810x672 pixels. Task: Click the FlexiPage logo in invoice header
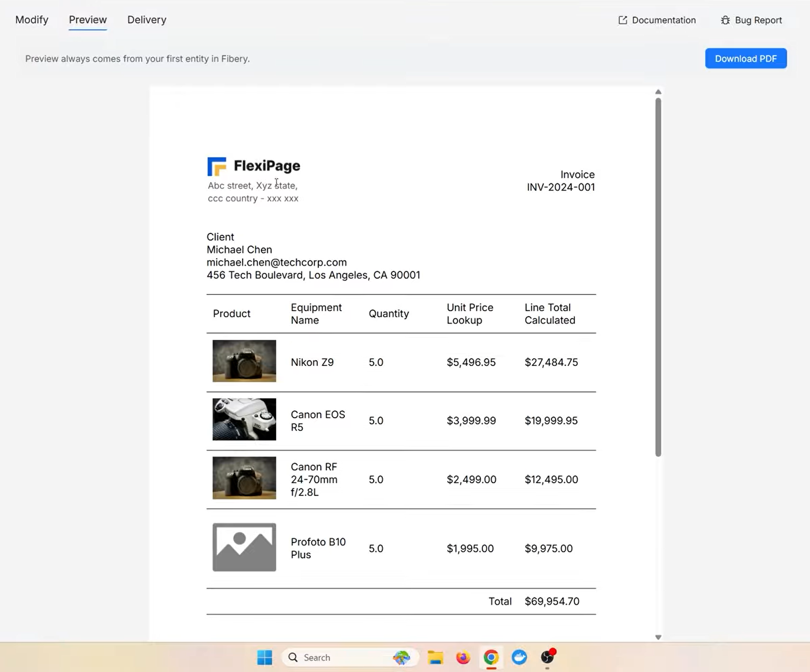point(253,166)
